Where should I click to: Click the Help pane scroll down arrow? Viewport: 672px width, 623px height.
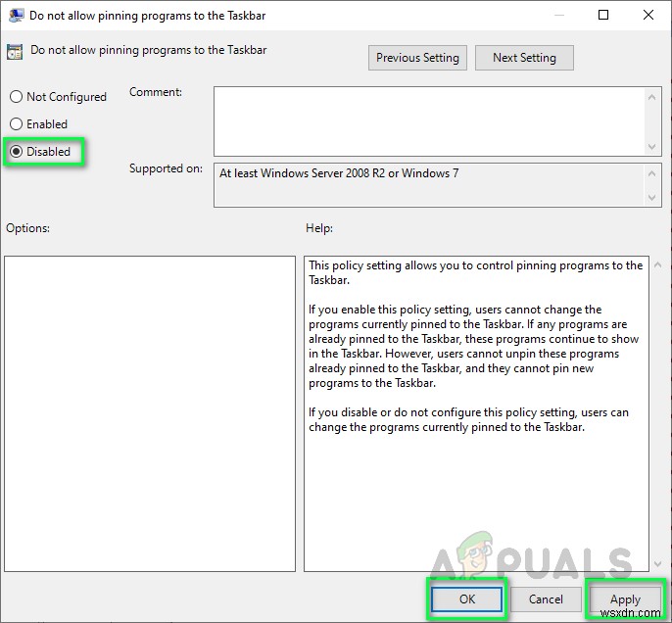coord(658,563)
